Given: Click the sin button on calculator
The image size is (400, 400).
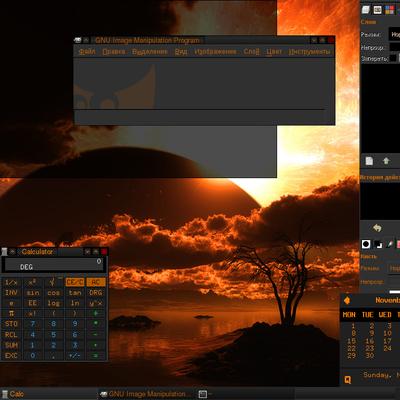Looking at the screenshot, I should coord(32,293).
